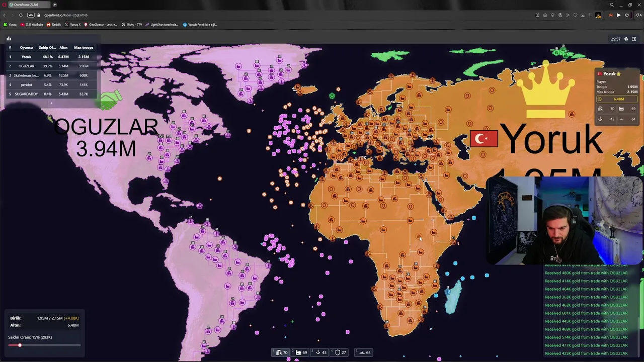The width and height of the screenshot is (644, 362).
Task: Adjust the Saldırı Oranı attack ratio slider
Action: pyautogui.click(x=44, y=345)
